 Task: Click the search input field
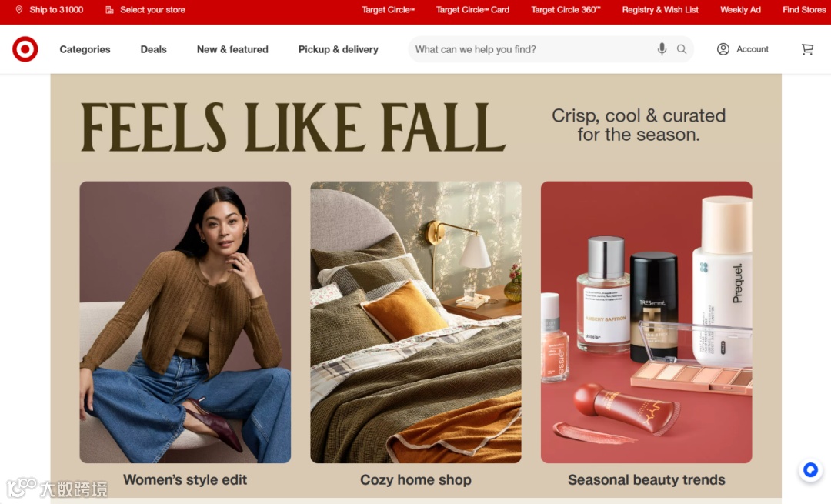click(x=532, y=49)
